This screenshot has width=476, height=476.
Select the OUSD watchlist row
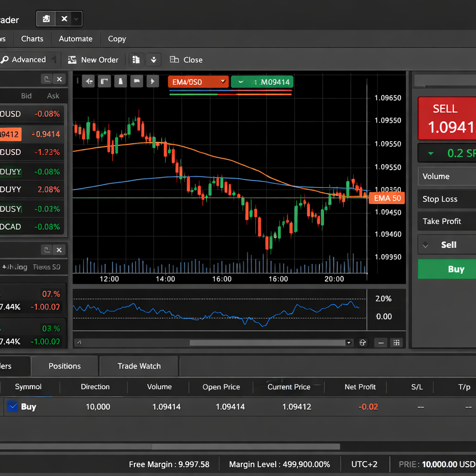(32, 114)
